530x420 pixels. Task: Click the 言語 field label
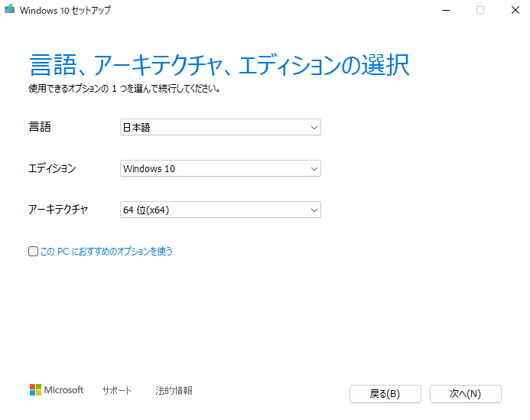pos(40,127)
